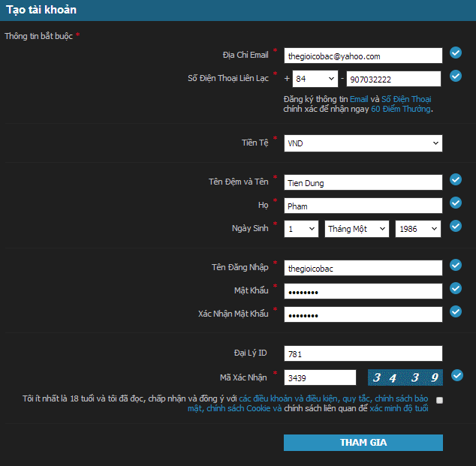
Task: Open the 60 Điểm Thưởng link
Action: click(401, 109)
